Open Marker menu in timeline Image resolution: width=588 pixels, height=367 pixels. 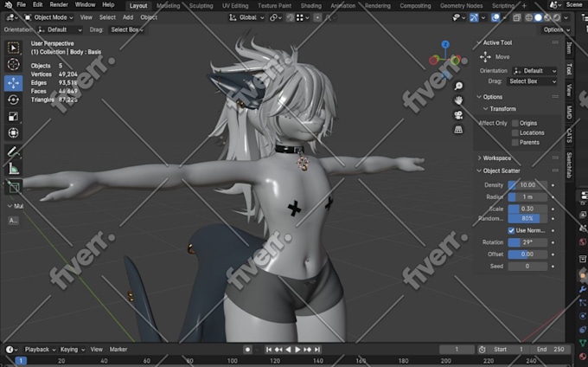118,350
